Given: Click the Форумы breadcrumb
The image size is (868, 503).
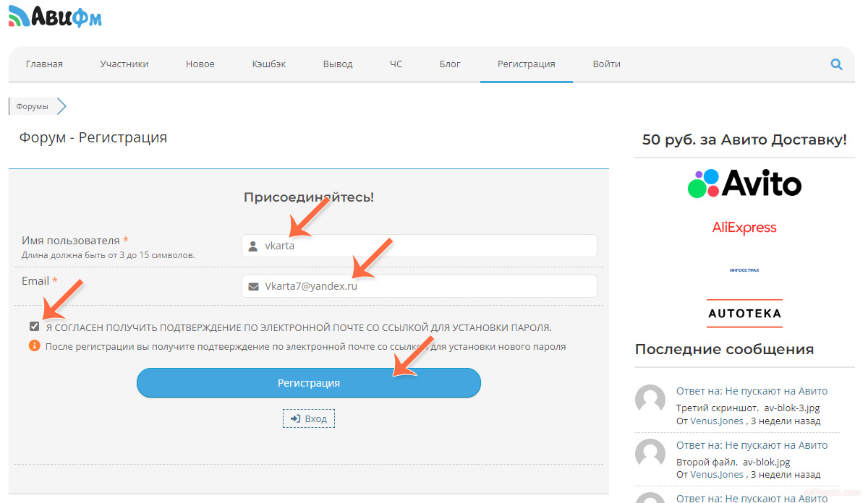Looking at the screenshot, I should (x=33, y=106).
